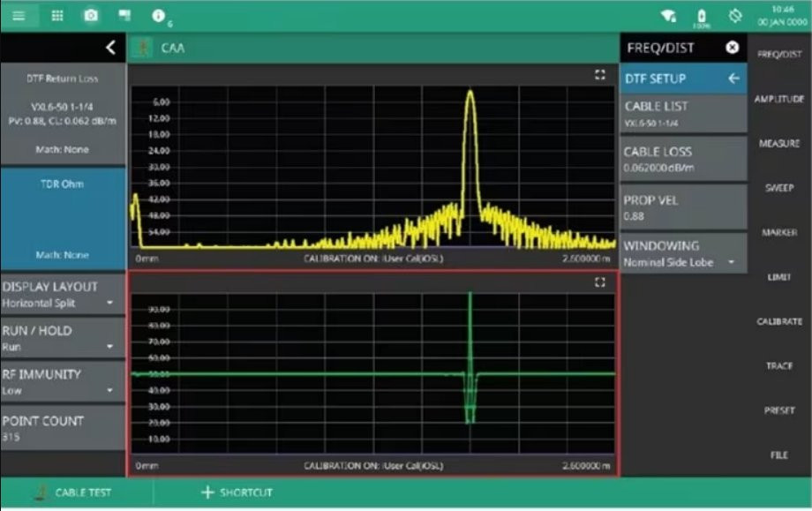
Task: Click the upper graph 2.600000 m stop distance
Action: pos(586,259)
